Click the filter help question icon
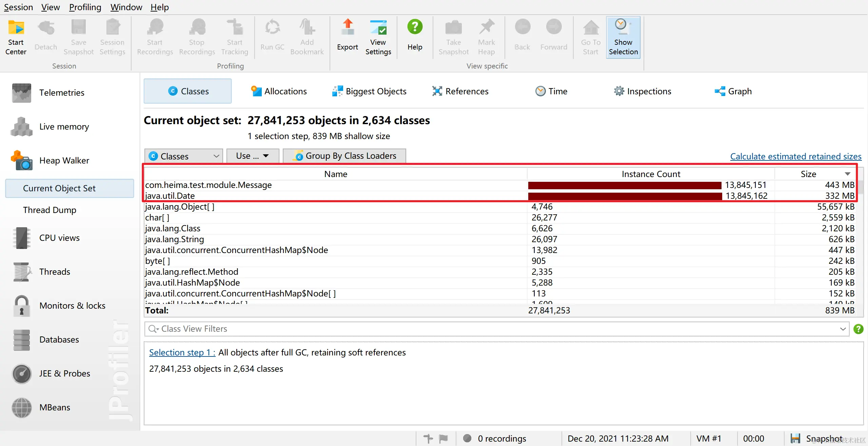The height and width of the screenshot is (446, 868). pyautogui.click(x=858, y=329)
